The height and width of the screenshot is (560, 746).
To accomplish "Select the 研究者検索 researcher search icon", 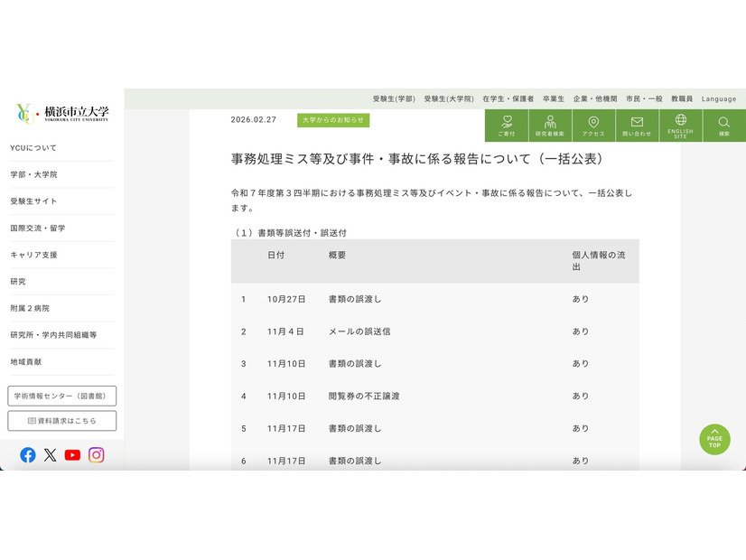I will tap(550, 124).
